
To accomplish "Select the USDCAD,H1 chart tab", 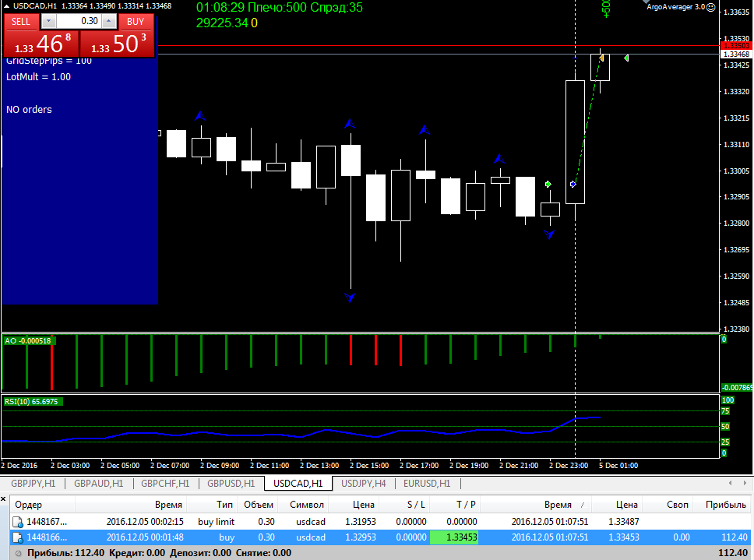I will pos(298,484).
